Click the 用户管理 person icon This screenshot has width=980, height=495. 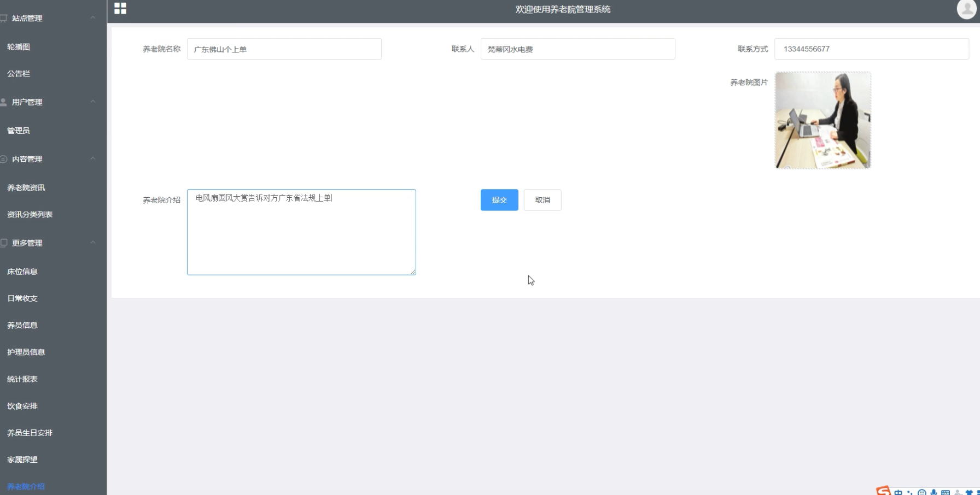click(x=4, y=102)
